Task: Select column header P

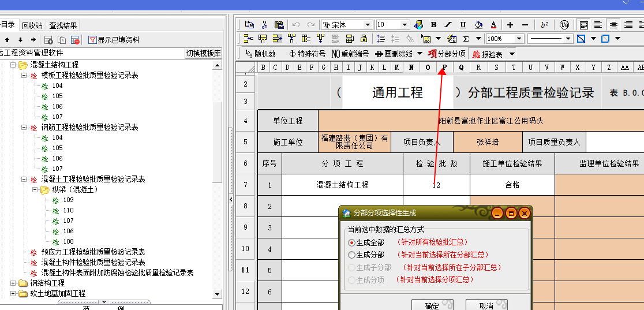Action: (x=444, y=68)
